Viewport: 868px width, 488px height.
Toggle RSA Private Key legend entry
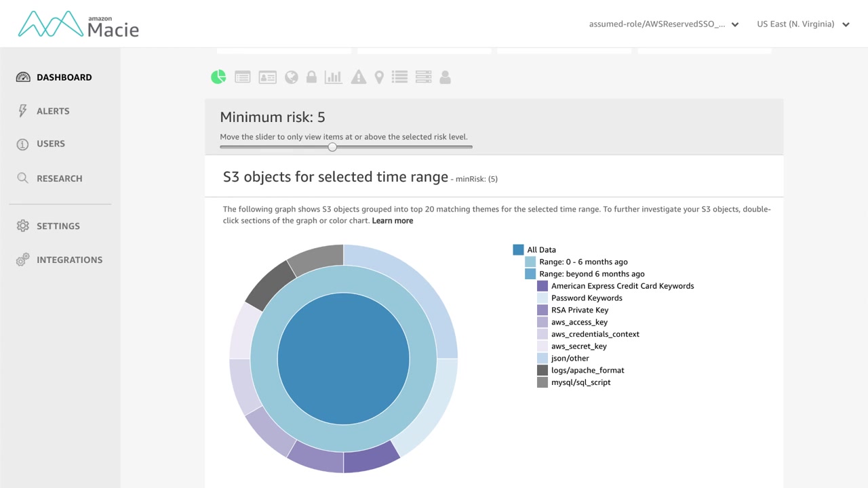(x=542, y=310)
